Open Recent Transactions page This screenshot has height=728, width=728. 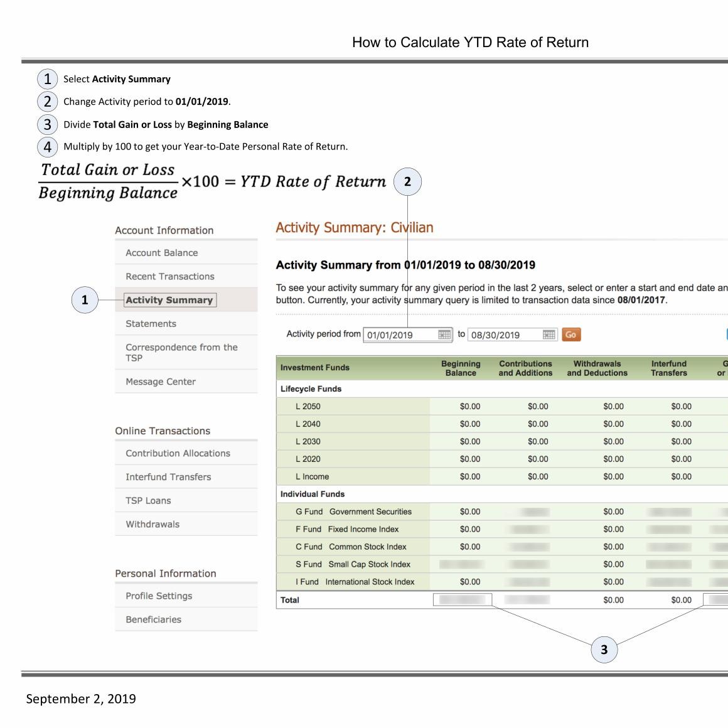tap(170, 277)
